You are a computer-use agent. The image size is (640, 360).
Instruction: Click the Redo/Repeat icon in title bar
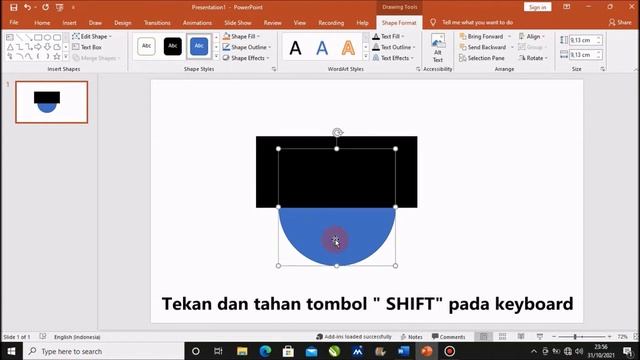(45, 7)
